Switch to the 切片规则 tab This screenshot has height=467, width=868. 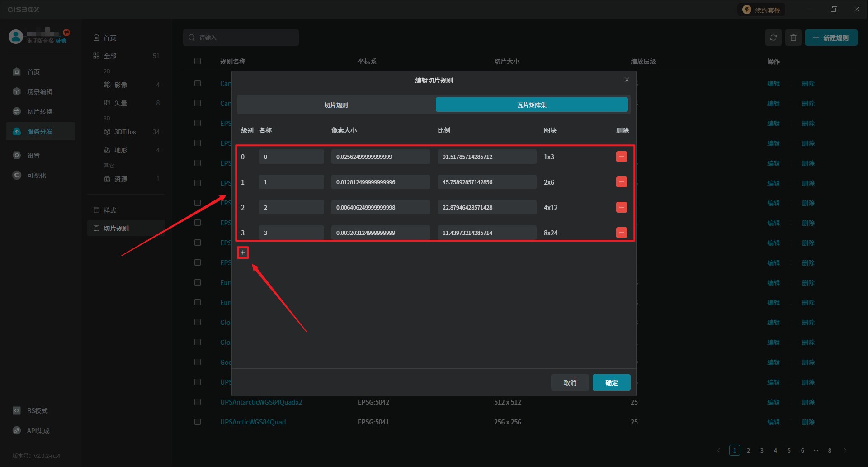(x=336, y=105)
